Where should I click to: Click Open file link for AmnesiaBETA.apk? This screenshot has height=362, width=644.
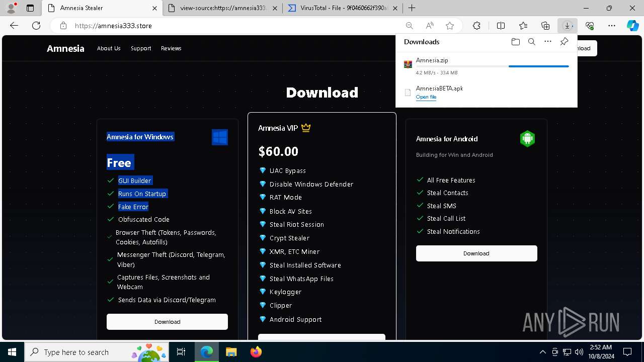point(426,97)
